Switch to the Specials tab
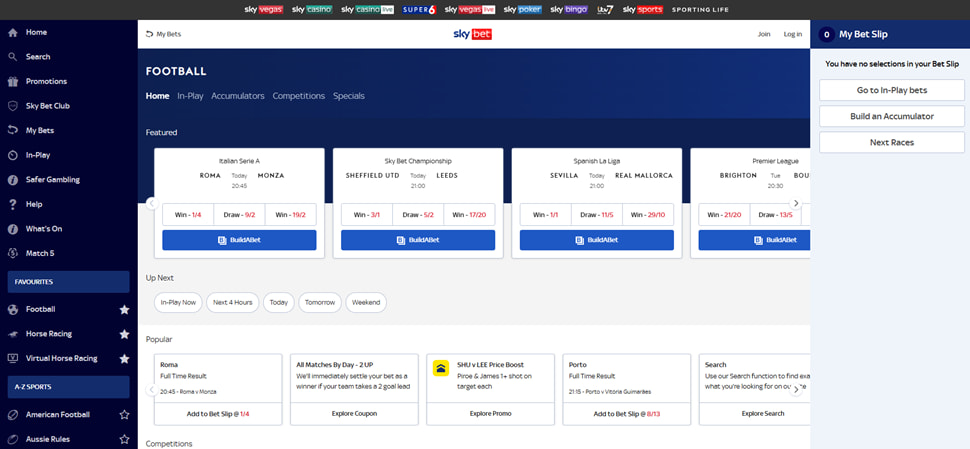Screen dimensions: 970x449 click(349, 96)
